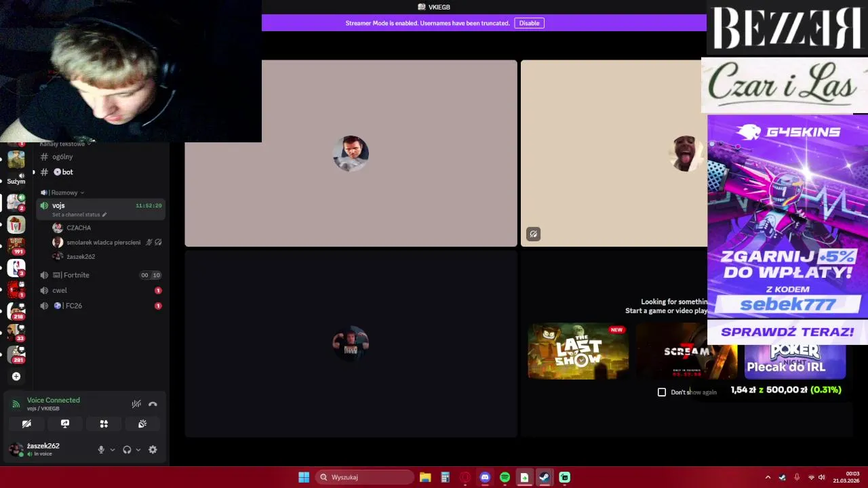Image resolution: width=868 pixels, height=488 pixels.
Task: Deafen with the headphones button
Action: [x=127, y=449]
